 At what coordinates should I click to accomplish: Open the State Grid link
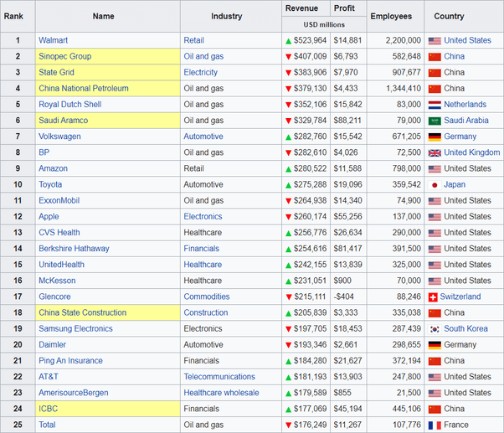click(x=56, y=72)
